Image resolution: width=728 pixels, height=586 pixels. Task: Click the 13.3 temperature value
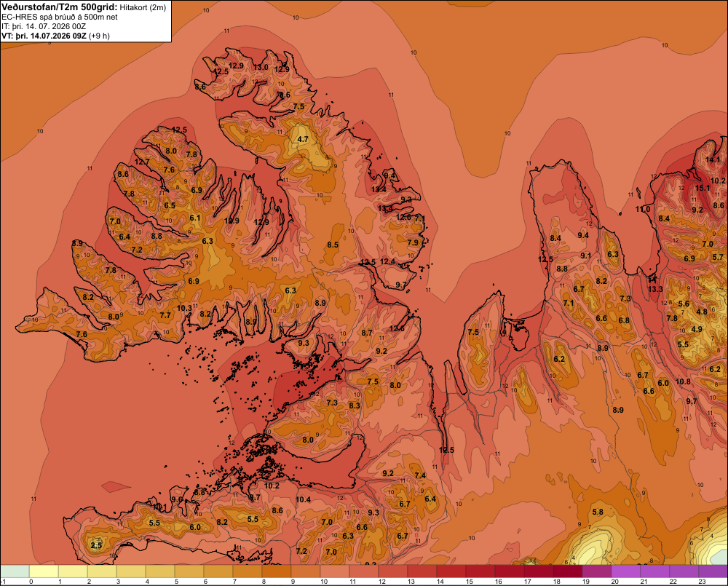(655, 289)
